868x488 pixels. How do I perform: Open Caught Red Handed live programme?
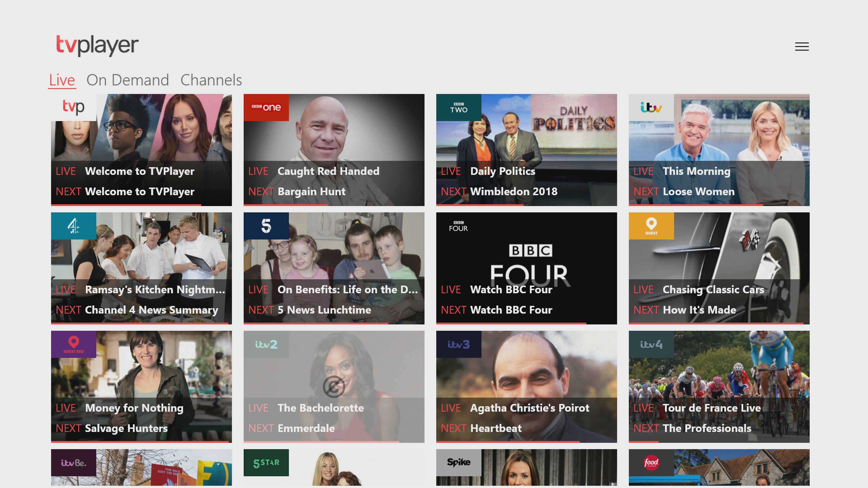pos(328,171)
